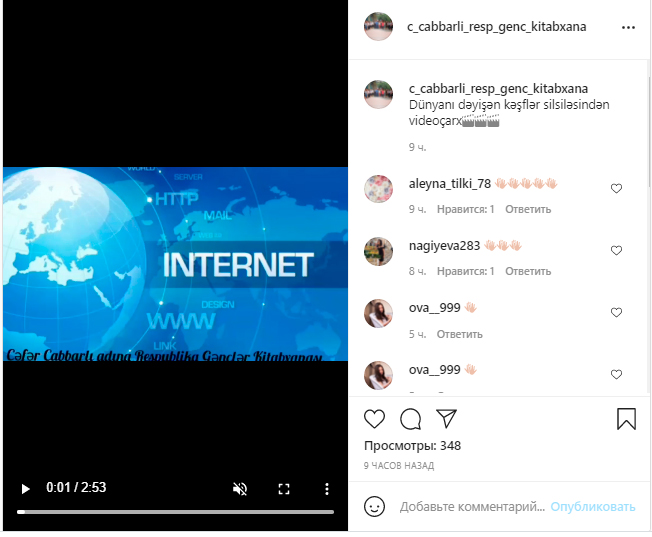Open the emoji picker smiley icon
652x537 pixels.
pyautogui.click(x=374, y=507)
